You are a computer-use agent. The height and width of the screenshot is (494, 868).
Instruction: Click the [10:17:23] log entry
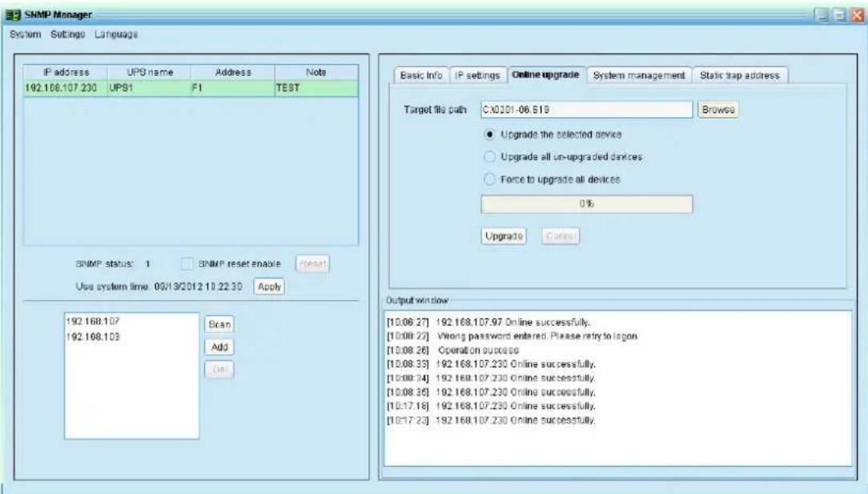coord(491,420)
